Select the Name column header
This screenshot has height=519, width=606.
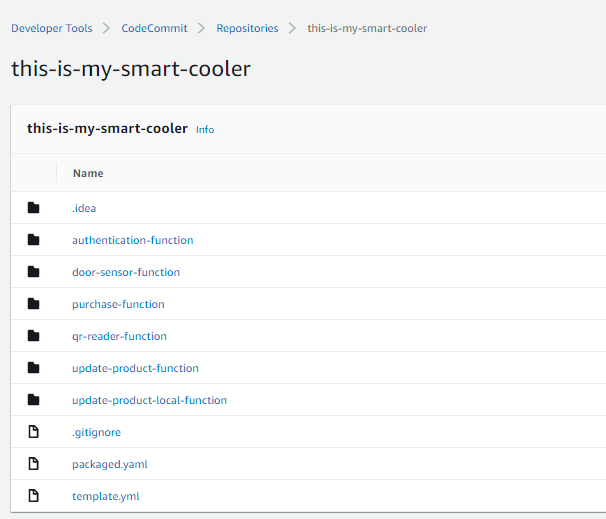[88, 173]
